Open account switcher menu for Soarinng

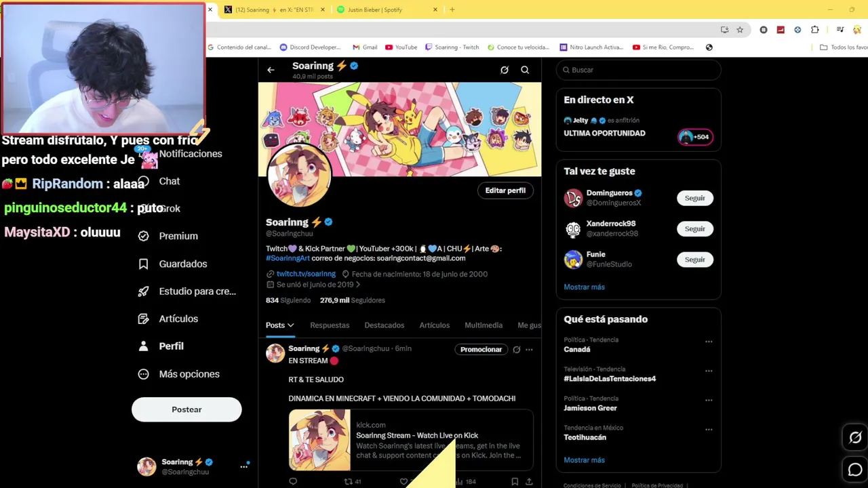click(x=243, y=466)
